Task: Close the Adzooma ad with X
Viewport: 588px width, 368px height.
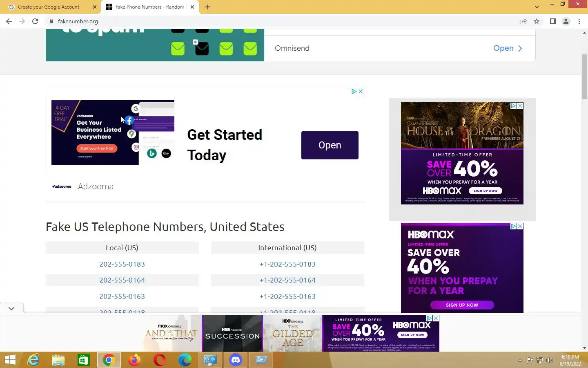Action: click(x=361, y=91)
